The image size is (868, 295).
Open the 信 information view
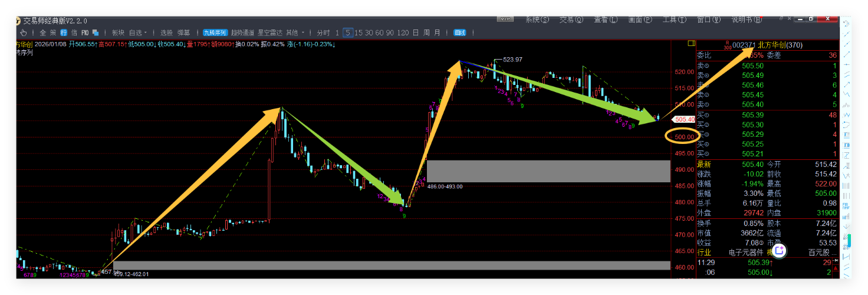click(74, 32)
